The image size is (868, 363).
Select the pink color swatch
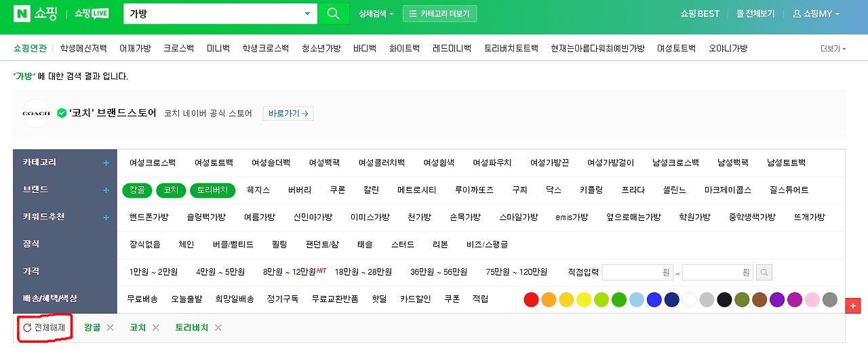tap(812, 300)
